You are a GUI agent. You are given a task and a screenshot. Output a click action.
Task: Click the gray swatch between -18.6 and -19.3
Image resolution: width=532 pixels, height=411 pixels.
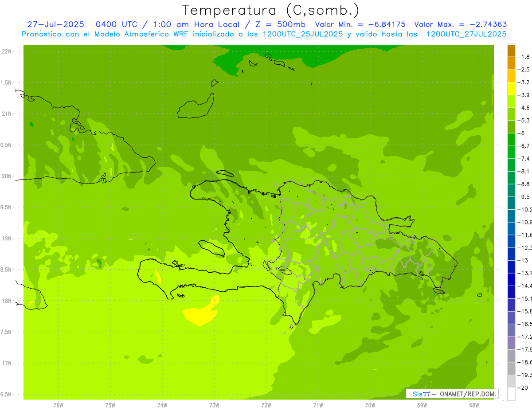pyautogui.click(x=511, y=368)
